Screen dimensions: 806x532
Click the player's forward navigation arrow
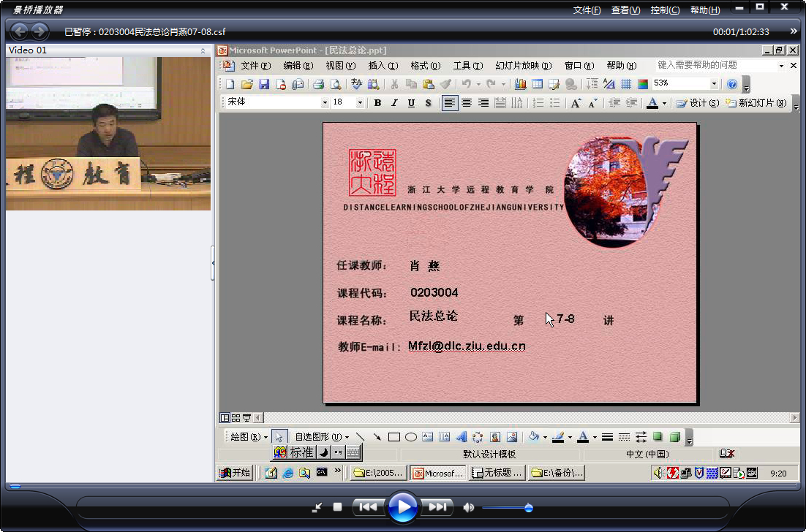pos(39,31)
